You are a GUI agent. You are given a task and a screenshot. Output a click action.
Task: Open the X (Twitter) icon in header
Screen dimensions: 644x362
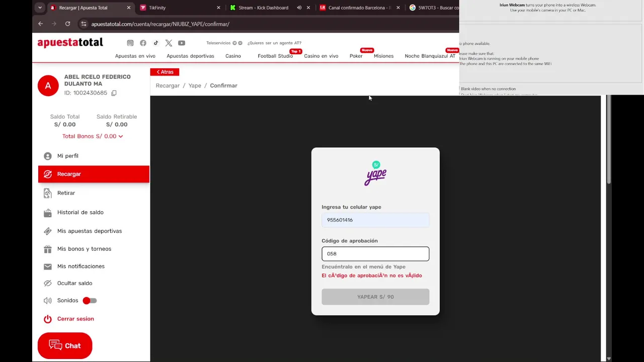pyautogui.click(x=169, y=43)
